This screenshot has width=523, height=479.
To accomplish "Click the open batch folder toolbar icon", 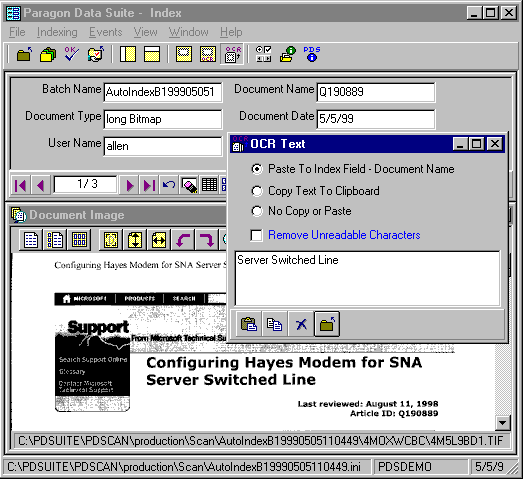I will point(24,54).
